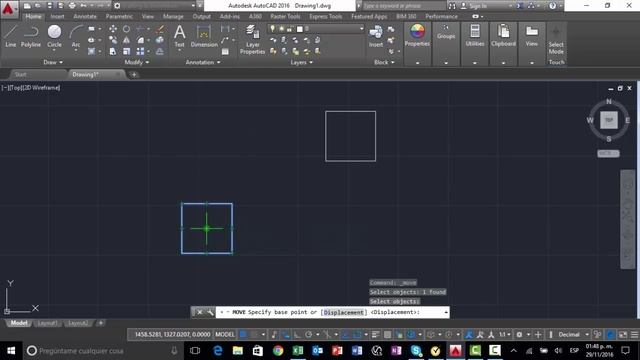Click Select Mode in Touch panel
Screen dimensions: 640x360
[x=556, y=41]
